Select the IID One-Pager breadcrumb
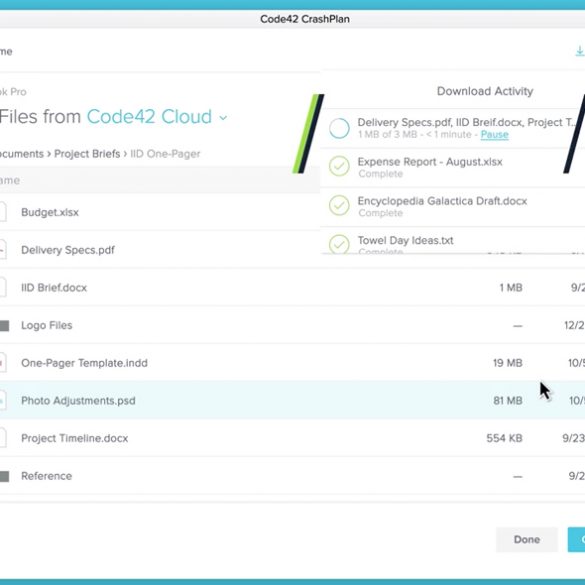Screen dimensions: 585x585 [x=165, y=154]
